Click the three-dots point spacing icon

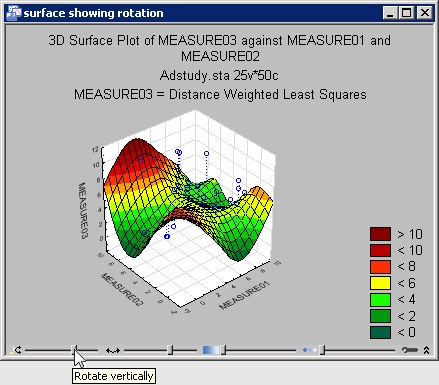coord(310,350)
